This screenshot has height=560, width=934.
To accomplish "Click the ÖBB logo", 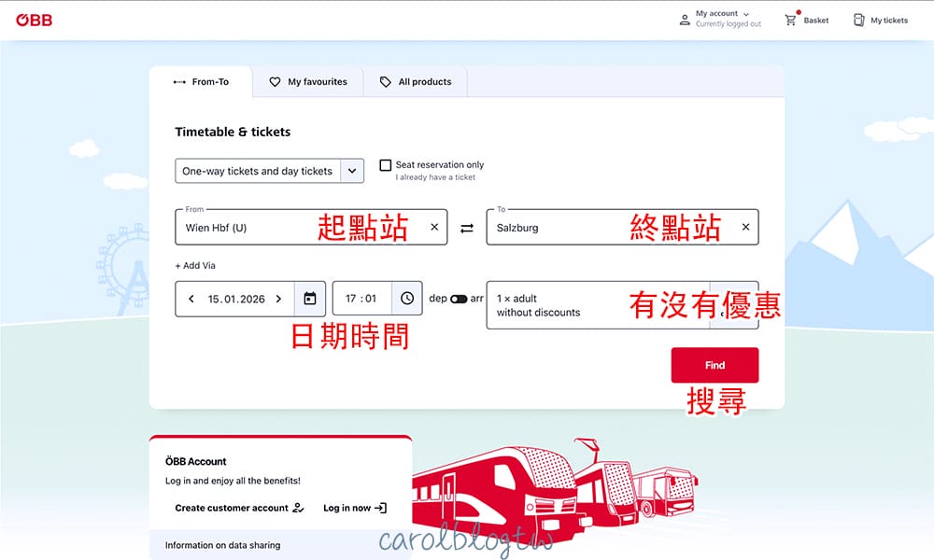I will [x=35, y=19].
